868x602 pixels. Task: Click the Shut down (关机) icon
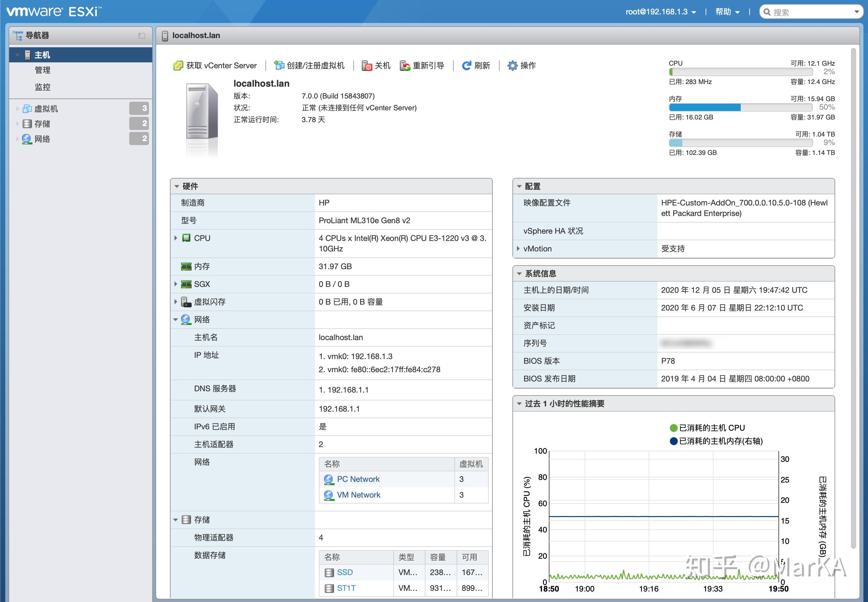tap(367, 66)
